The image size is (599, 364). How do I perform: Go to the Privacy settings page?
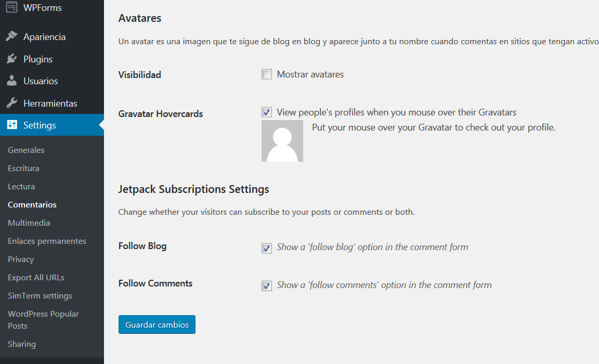coord(21,259)
